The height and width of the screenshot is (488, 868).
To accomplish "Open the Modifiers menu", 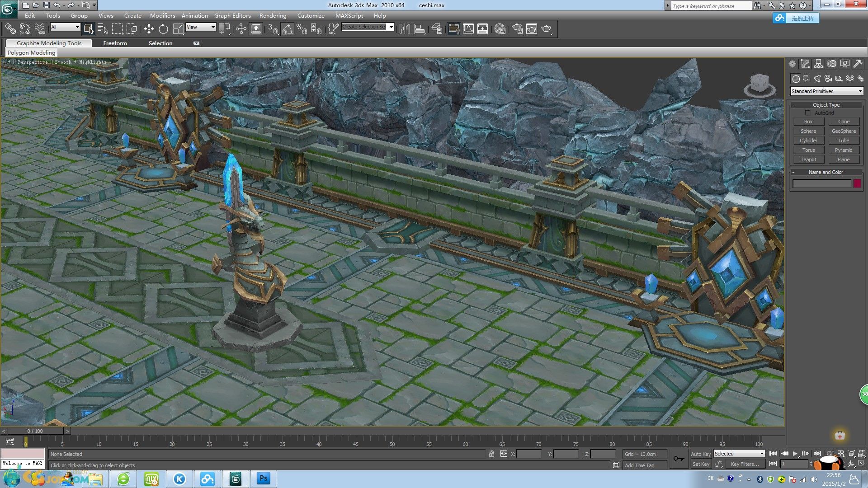I will 162,15.
